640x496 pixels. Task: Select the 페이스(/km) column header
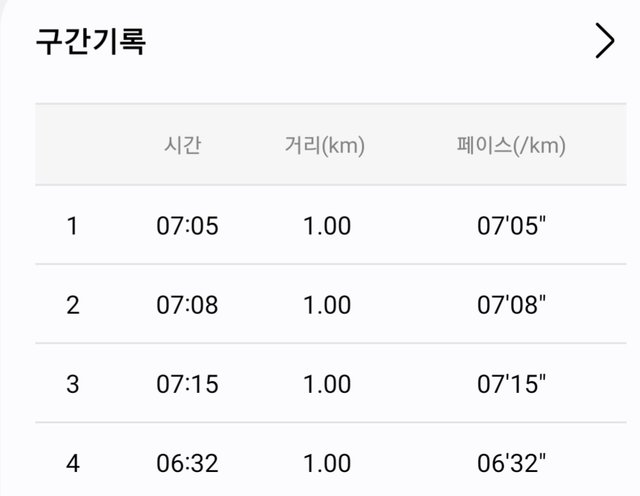point(511,146)
